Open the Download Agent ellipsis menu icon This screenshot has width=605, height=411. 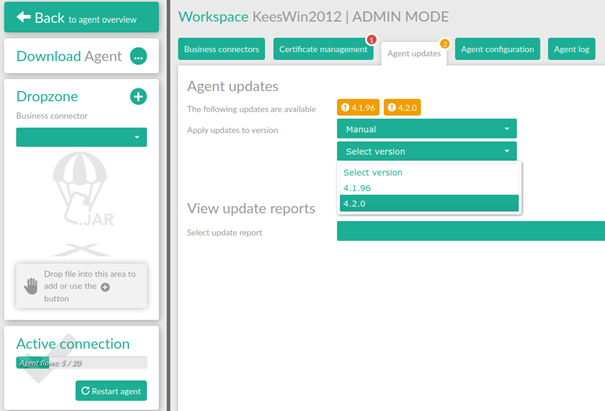138,57
